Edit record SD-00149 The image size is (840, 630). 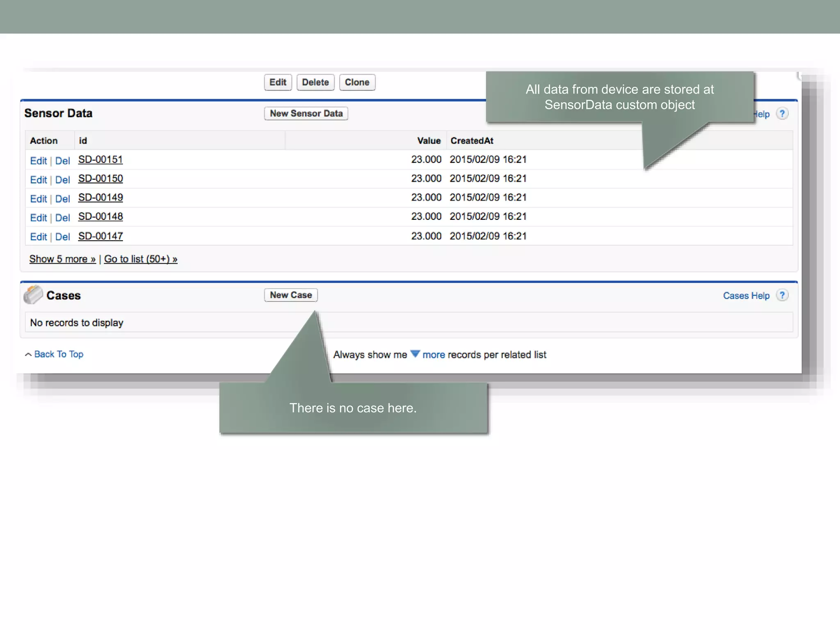tap(39, 199)
